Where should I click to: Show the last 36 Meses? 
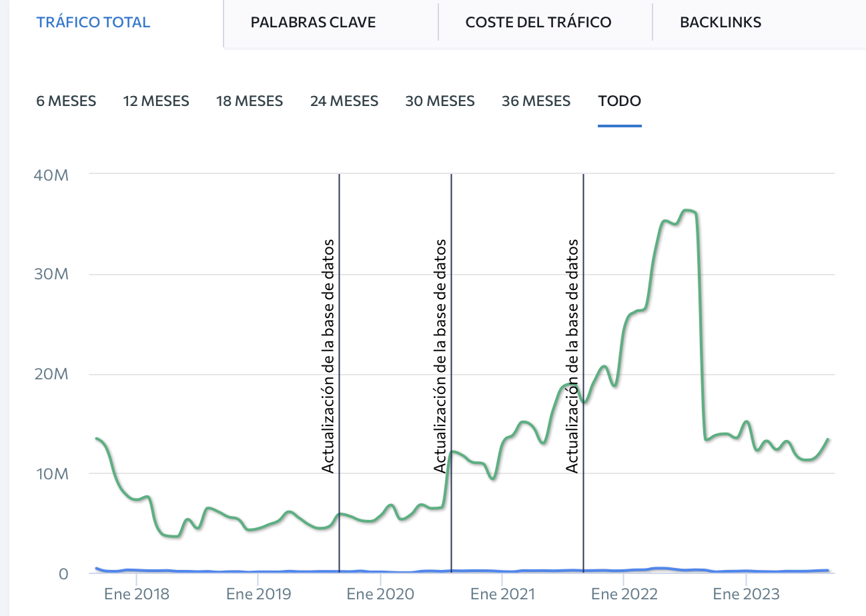pyautogui.click(x=536, y=101)
